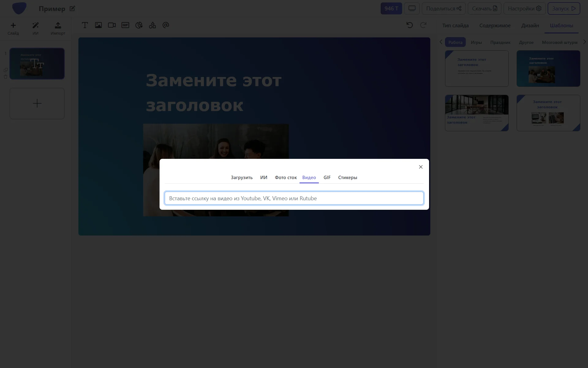Image resolution: width=588 pixels, height=368 pixels.
Task: Select the Игры template category
Action: click(476, 42)
